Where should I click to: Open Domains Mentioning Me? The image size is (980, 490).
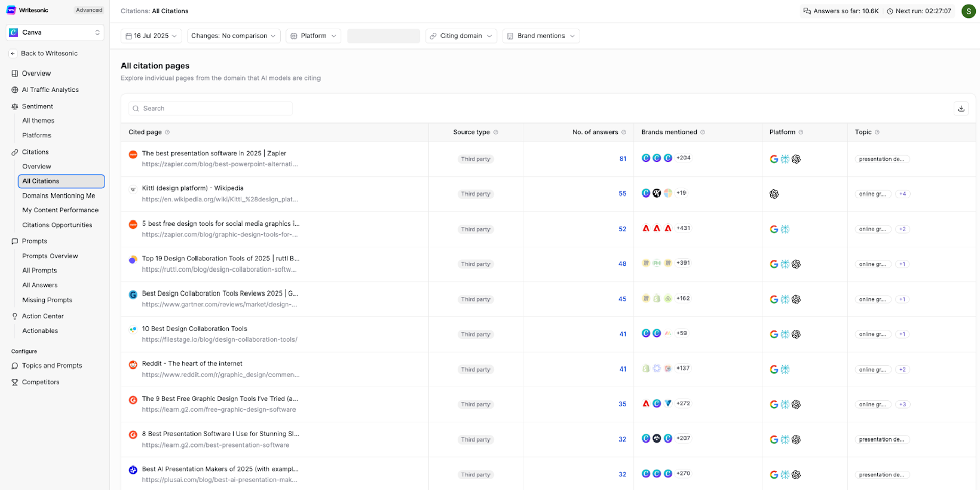tap(59, 196)
